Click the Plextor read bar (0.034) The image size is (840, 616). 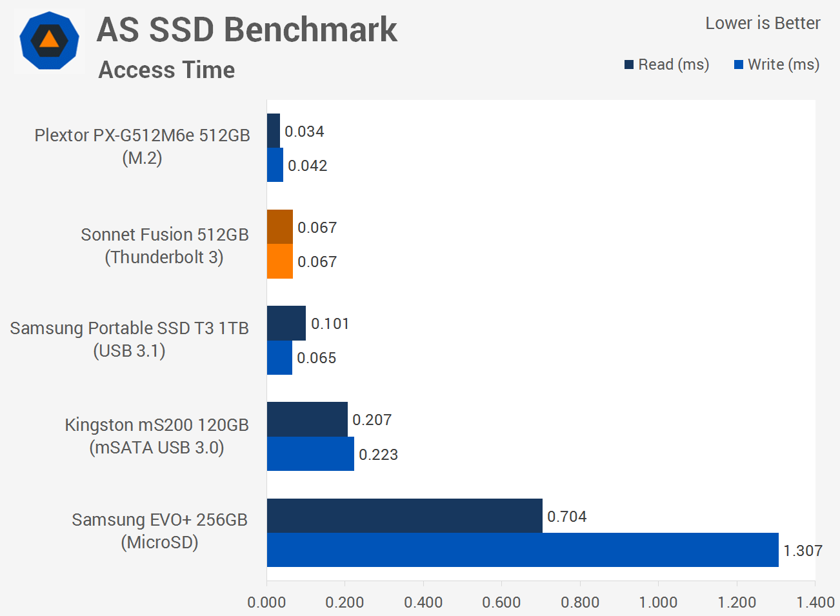(x=274, y=131)
